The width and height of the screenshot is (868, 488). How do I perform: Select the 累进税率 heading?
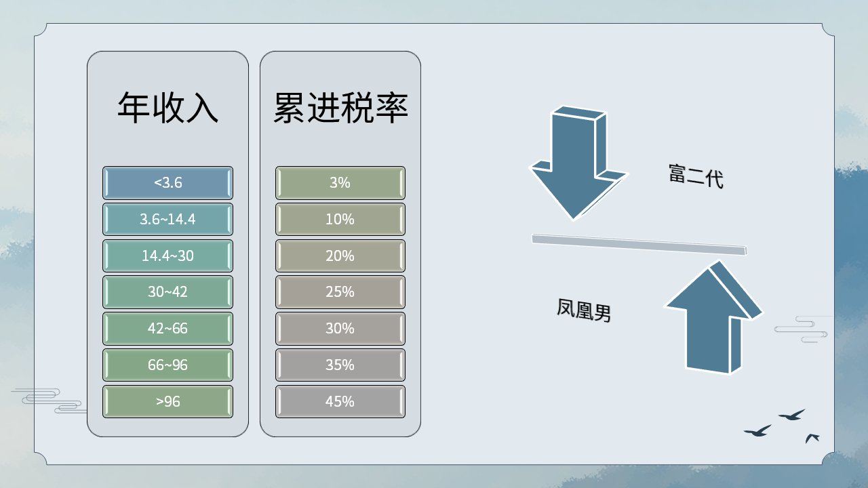[x=340, y=107]
